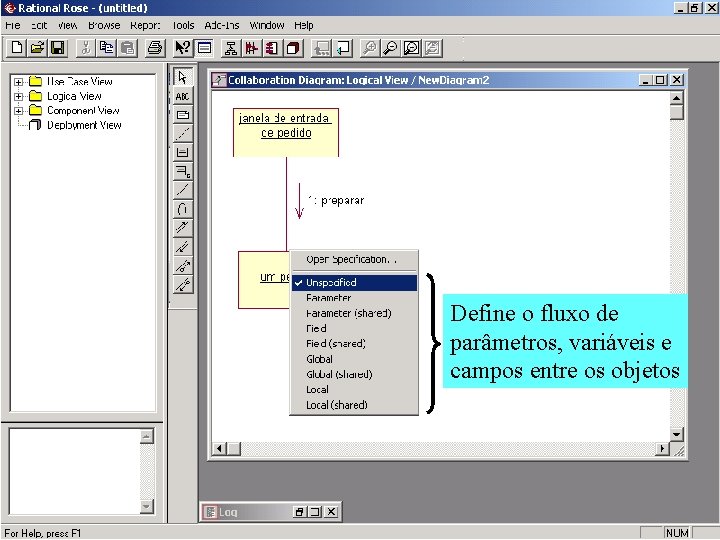Open Browse Class Diagram toolbar icon
Image resolution: width=720 pixels, height=540 pixels.
click(231, 48)
